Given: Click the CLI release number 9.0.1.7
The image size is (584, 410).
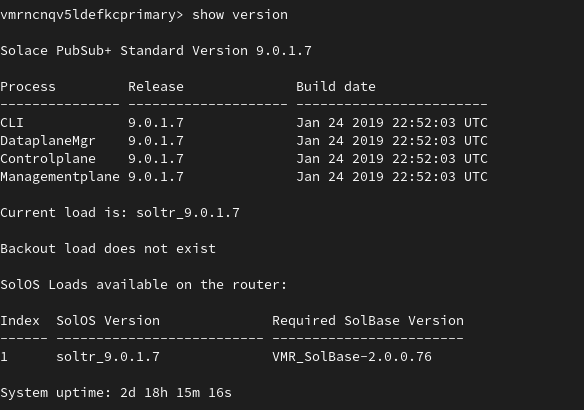Looking at the screenshot, I should (x=156, y=123).
